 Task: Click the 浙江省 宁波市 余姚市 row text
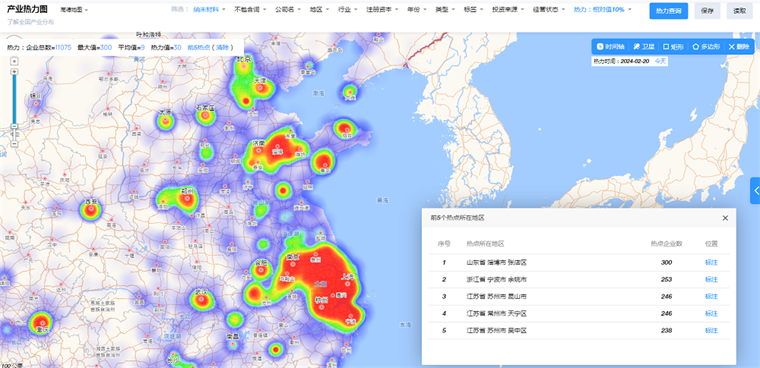click(x=496, y=279)
